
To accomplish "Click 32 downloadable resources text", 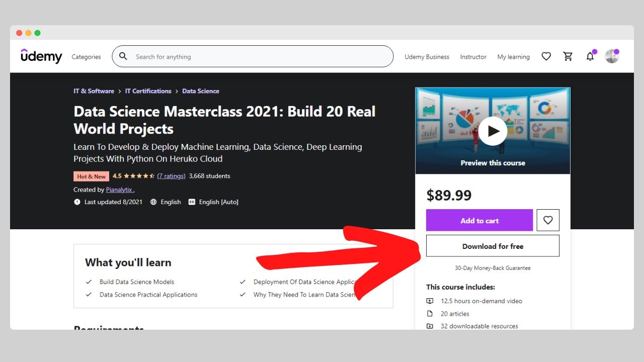I will pyautogui.click(x=479, y=326).
